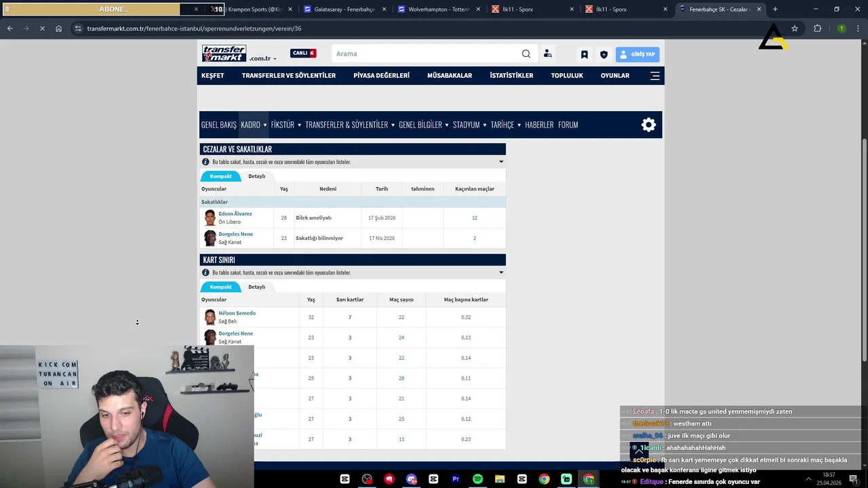Open Nélson Semedo player profile
868x488 pixels.
pos(237,313)
